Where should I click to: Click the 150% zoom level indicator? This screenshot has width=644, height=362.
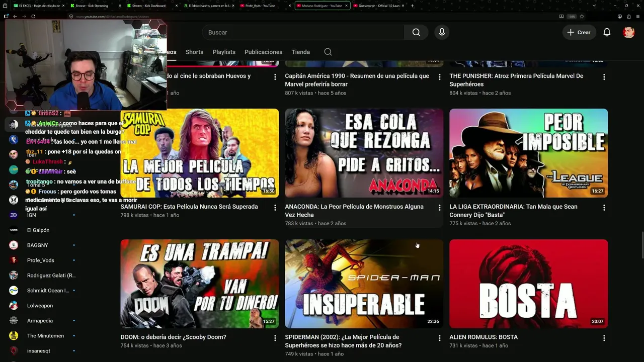[x=572, y=16]
